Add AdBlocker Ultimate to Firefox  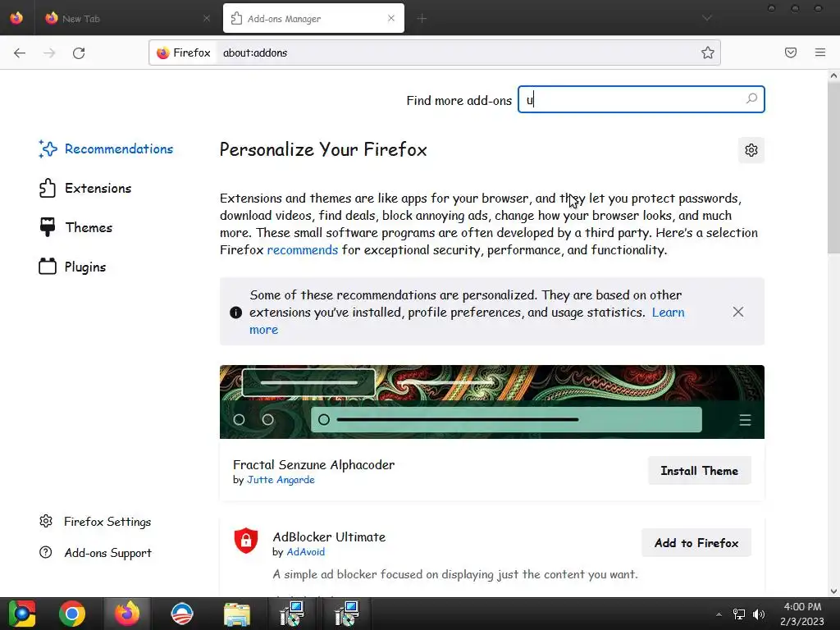(x=696, y=543)
